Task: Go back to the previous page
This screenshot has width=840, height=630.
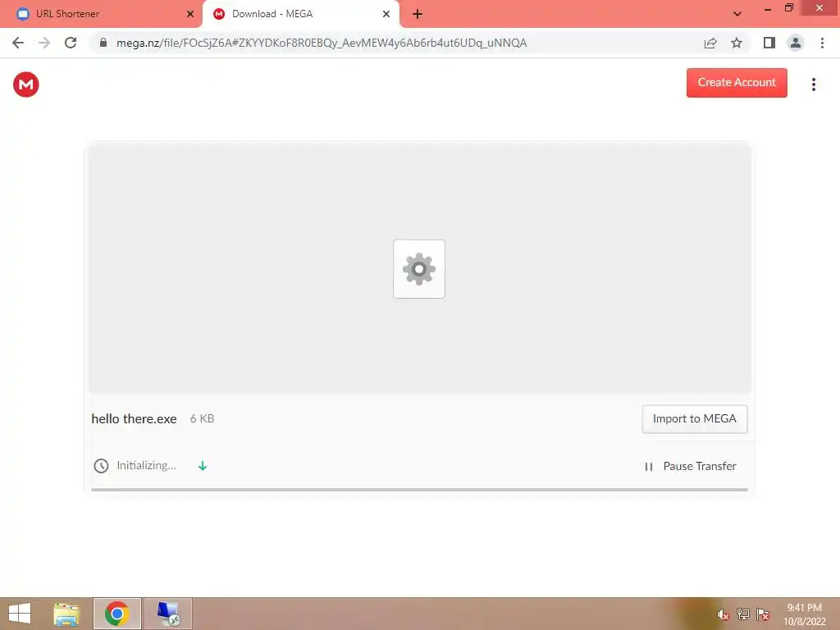Action: [x=18, y=43]
